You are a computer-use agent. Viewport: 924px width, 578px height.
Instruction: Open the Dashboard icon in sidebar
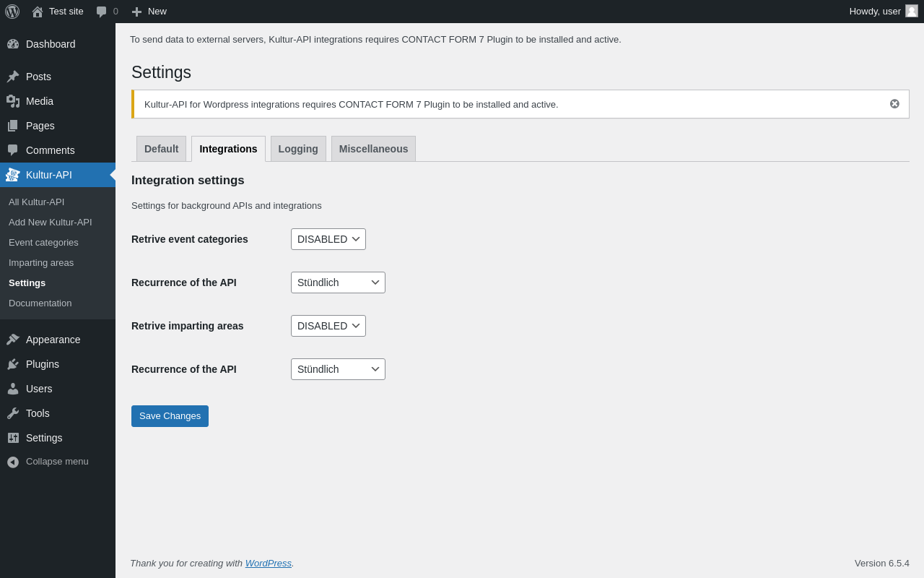pyautogui.click(x=13, y=44)
